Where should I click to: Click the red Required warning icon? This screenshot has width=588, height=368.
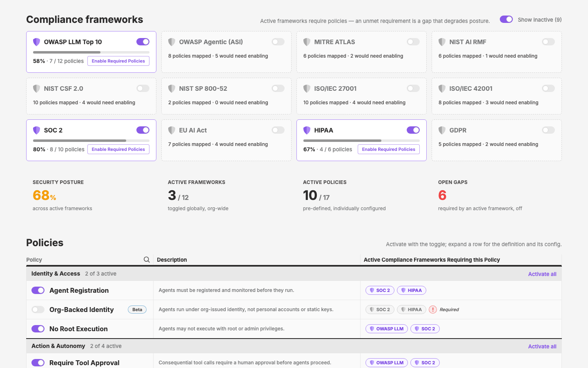click(x=433, y=310)
